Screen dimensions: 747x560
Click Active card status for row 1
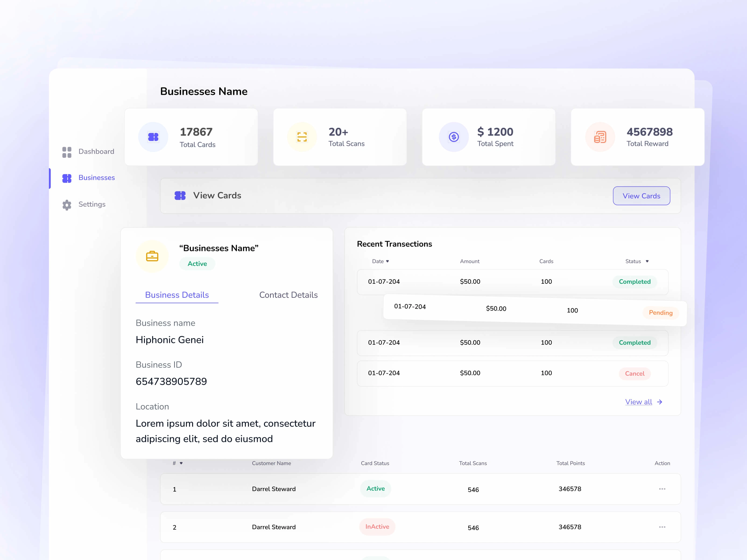pyautogui.click(x=376, y=488)
